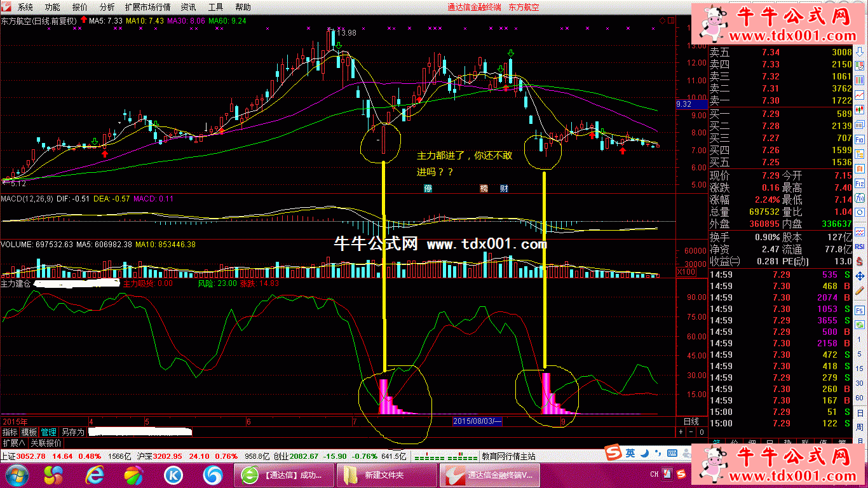Click 教育网行情主站 in status bar

coord(508,456)
